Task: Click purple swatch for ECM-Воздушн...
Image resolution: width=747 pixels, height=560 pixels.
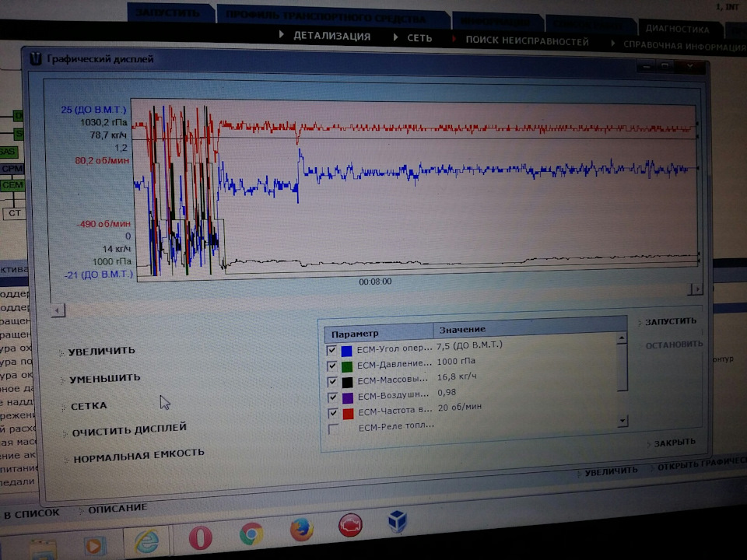Action: [349, 397]
